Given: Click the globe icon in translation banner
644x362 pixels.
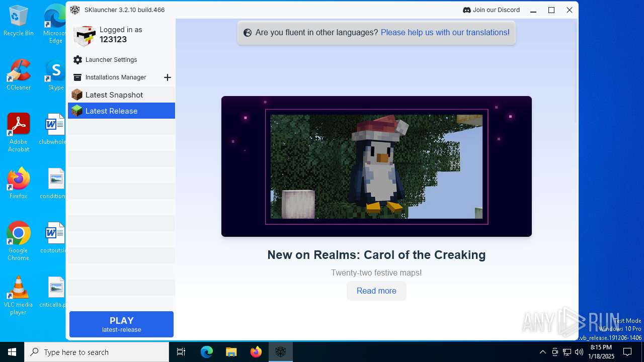Looking at the screenshot, I should [248, 33].
